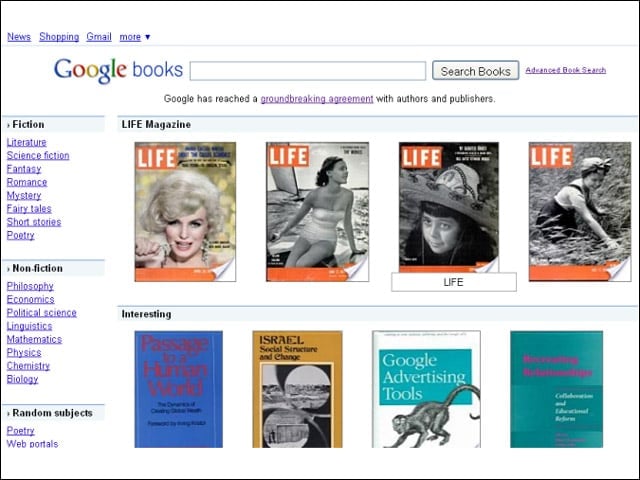Open the Economics category
This screenshot has height=480, width=640.
pos(31,299)
